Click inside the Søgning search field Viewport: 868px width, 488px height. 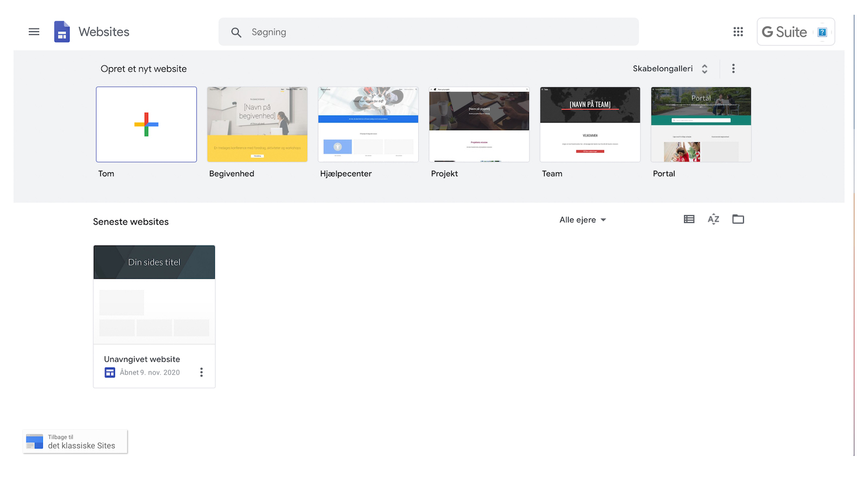pyautogui.click(x=380, y=32)
